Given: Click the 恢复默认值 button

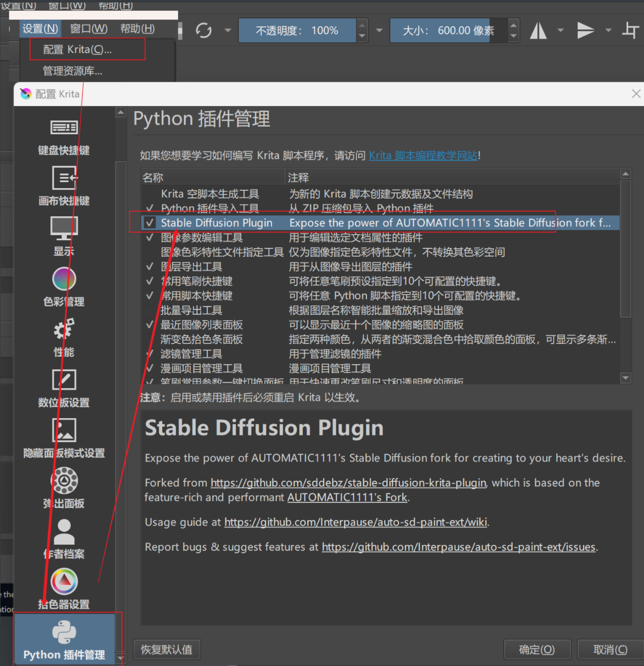Looking at the screenshot, I should (x=166, y=649).
